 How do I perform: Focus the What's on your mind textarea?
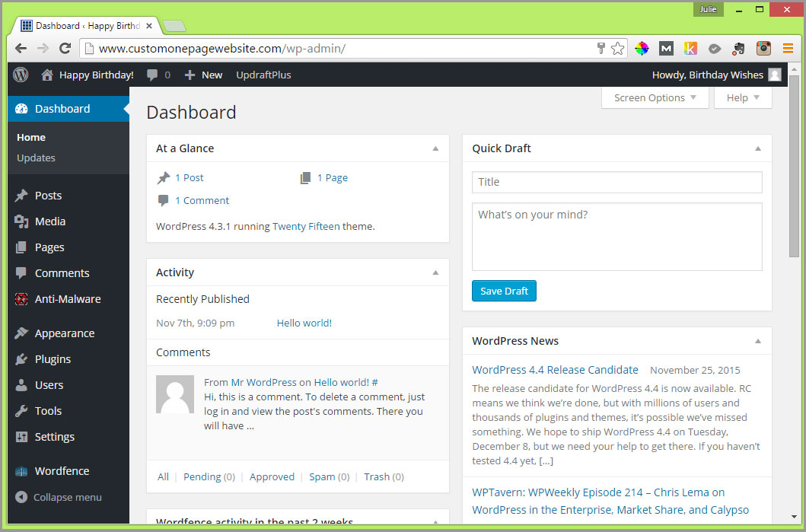pyautogui.click(x=616, y=237)
